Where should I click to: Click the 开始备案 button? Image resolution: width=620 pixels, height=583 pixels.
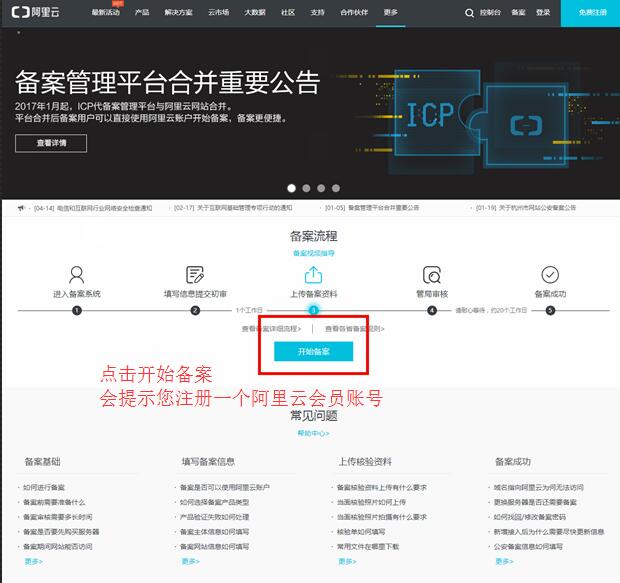[x=314, y=351]
